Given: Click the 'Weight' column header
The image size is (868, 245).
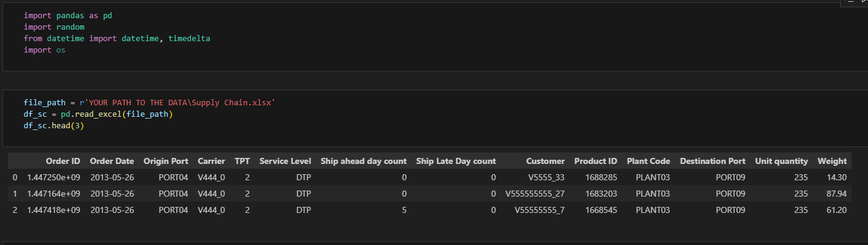Looking at the screenshot, I should coord(832,161).
